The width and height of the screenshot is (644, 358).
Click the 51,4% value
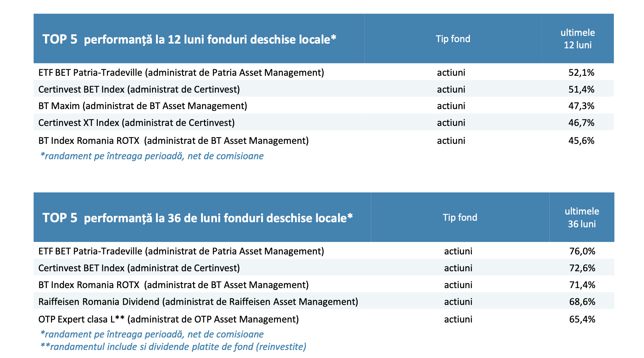click(x=581, y=89)
